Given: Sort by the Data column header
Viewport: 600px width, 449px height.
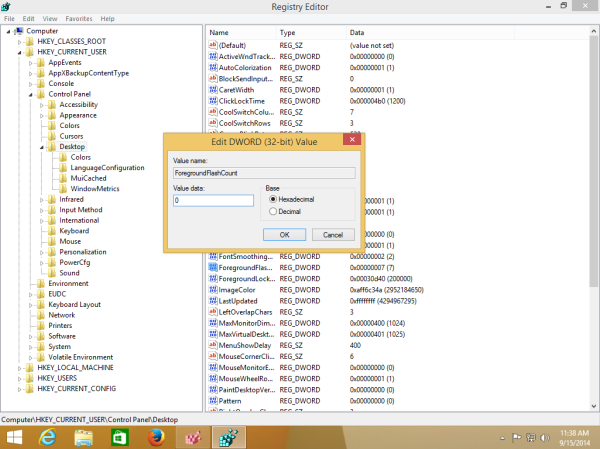Looking at the screenshot, I should 430,33.
